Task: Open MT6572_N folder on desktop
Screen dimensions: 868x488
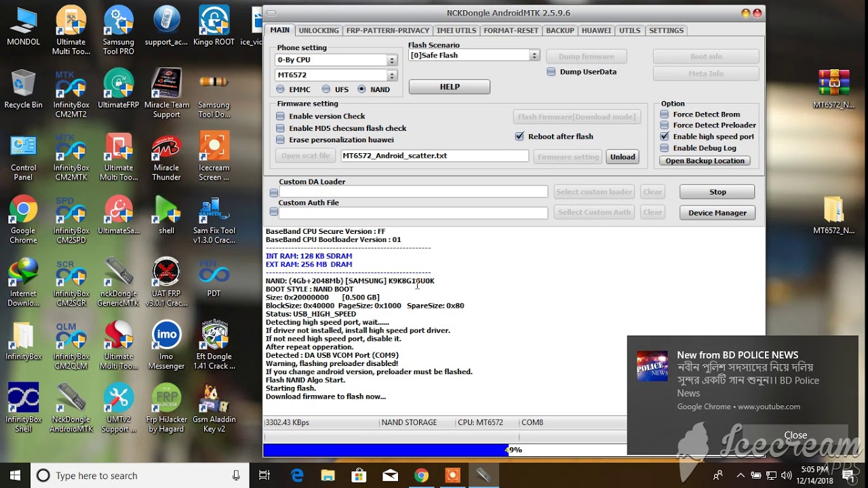Action: coord(833,216)
